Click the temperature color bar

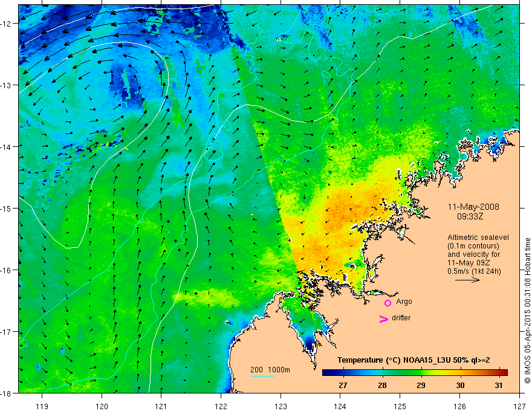pos(415,372)
